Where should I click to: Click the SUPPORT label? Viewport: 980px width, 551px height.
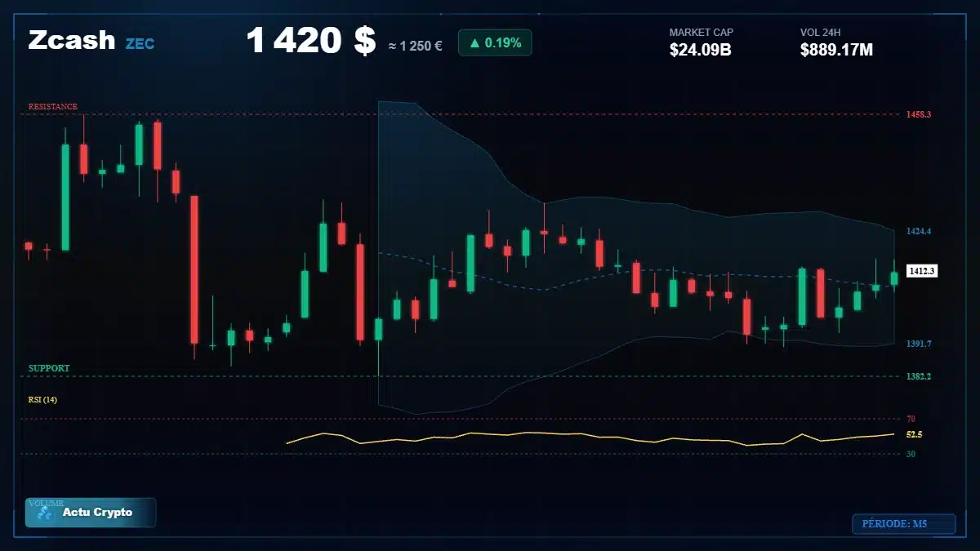(49, 368)
